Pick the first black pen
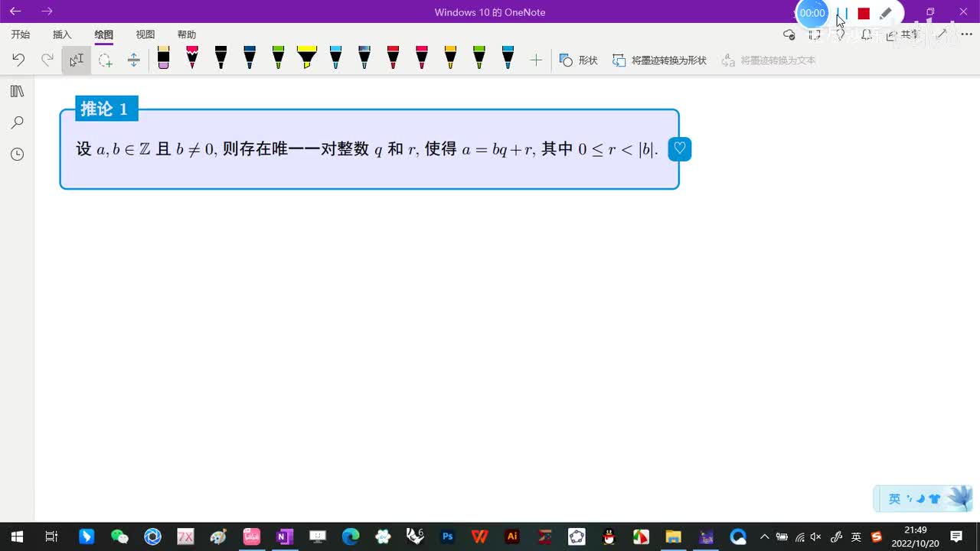This screenshot has width=980, height=551. [220, 58]
